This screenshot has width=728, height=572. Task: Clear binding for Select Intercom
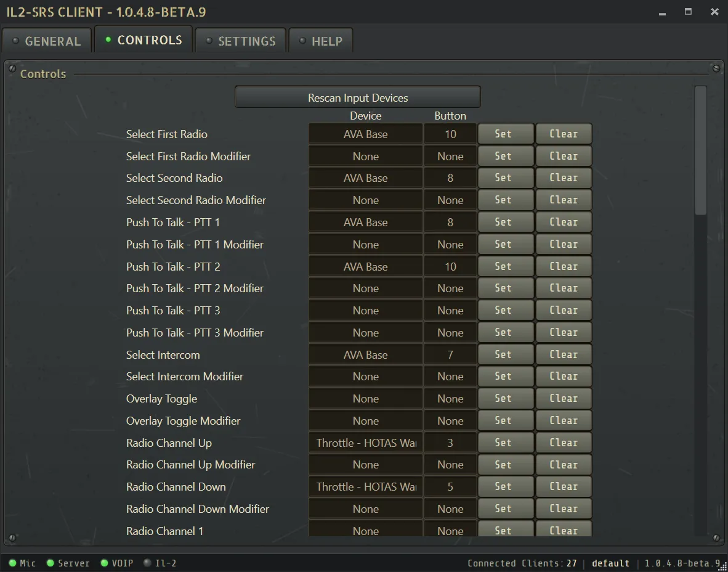[x=564, y=354]
